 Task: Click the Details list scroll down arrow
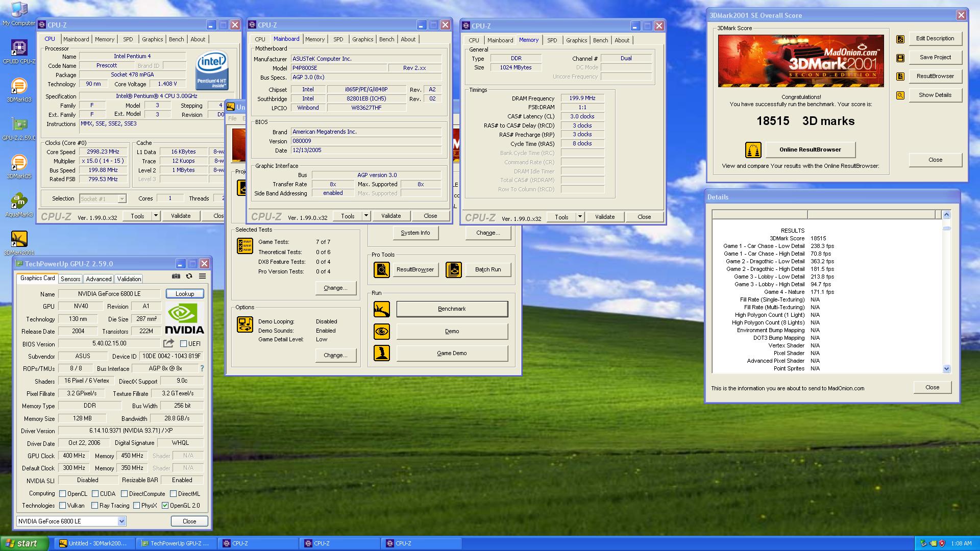[946, 368]
